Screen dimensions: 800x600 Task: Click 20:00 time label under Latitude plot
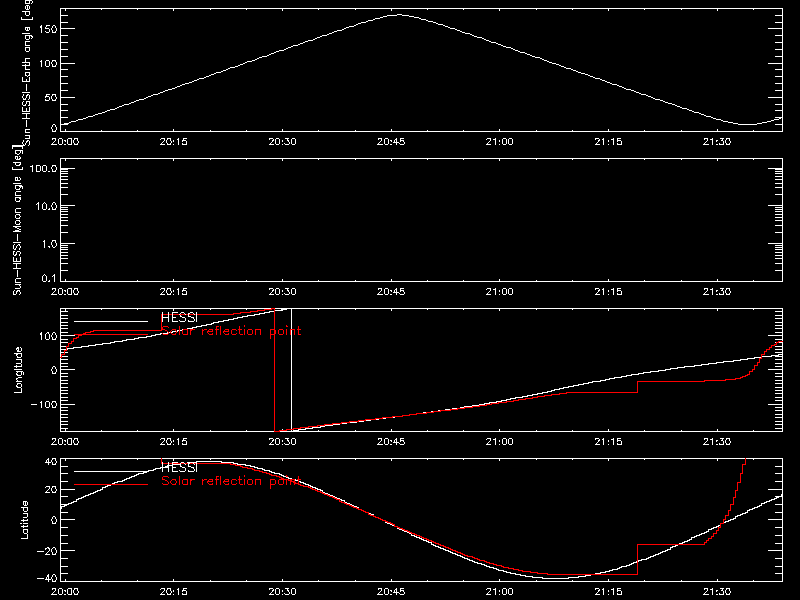(65, 591)
